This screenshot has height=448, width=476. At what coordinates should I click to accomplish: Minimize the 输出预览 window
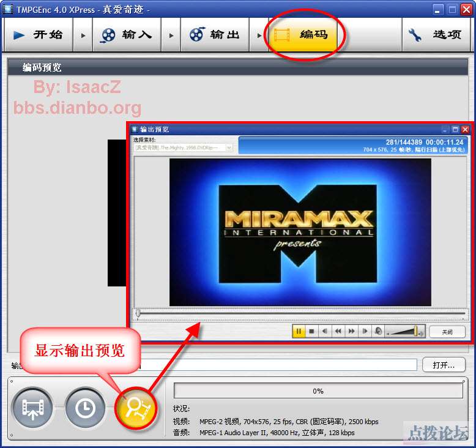[445, 130]
